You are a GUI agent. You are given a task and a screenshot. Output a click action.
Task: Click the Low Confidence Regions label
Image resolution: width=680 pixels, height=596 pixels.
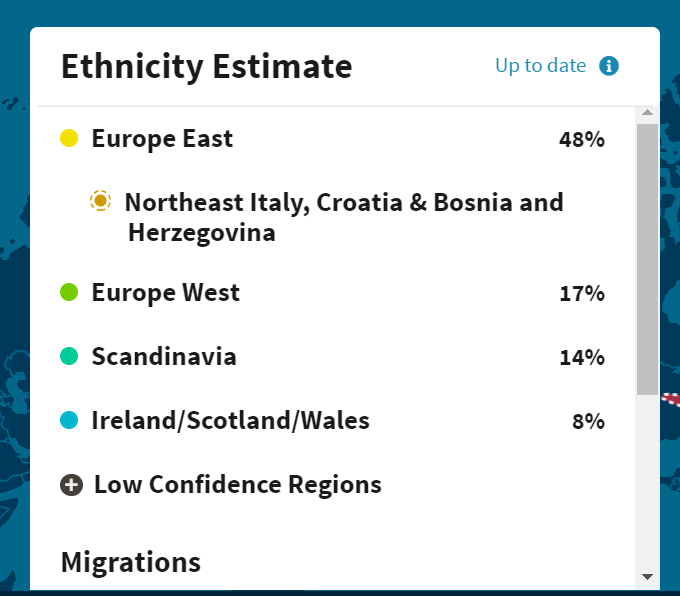[x=238, y=485]
